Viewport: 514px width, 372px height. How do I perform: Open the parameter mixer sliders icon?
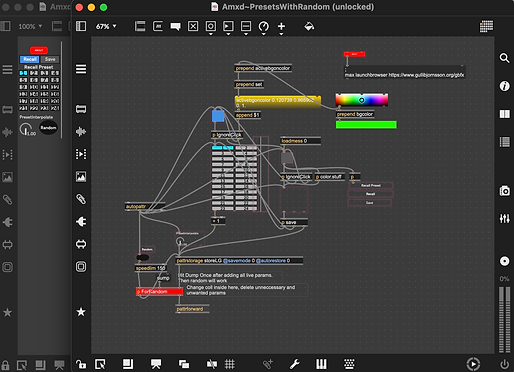[x=504, y=219]
